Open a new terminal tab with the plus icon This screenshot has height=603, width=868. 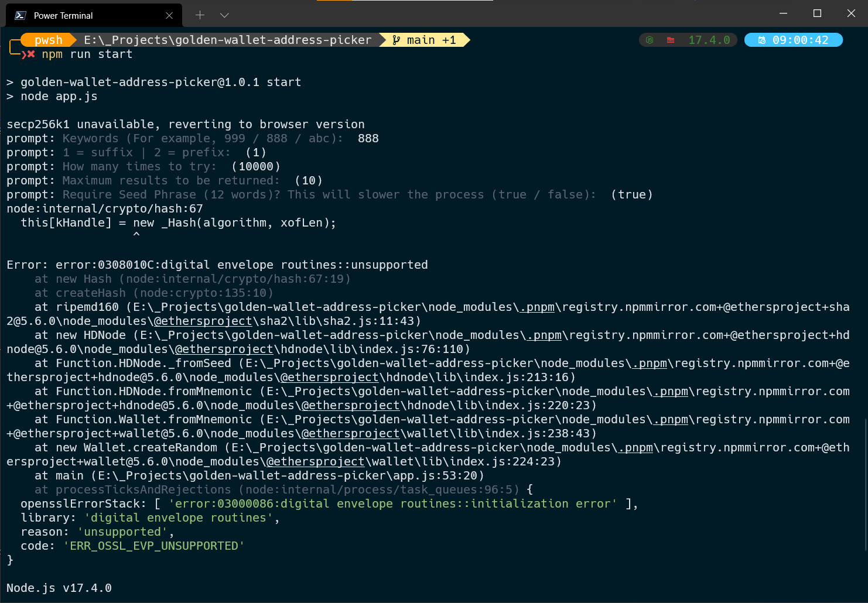click(x=201, y=15)
